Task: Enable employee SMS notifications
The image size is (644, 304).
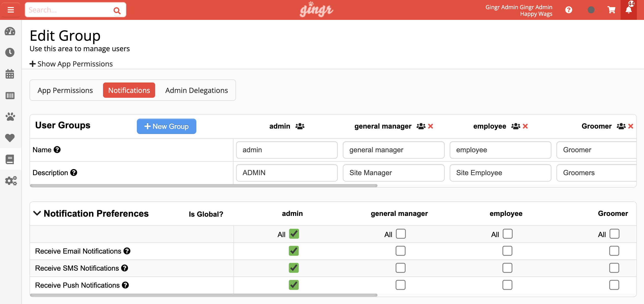Action: click(x=507, y=268)
